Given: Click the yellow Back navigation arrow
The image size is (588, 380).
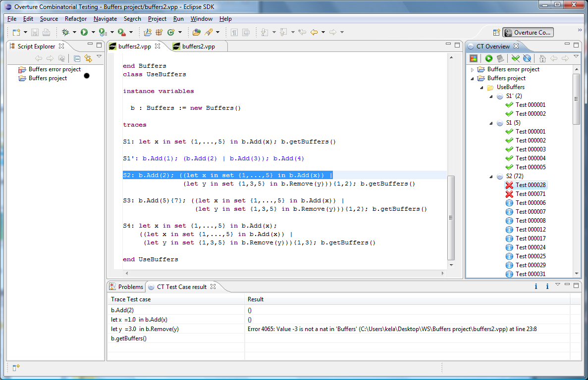Looking at the screenshot, I should point(314,33).
